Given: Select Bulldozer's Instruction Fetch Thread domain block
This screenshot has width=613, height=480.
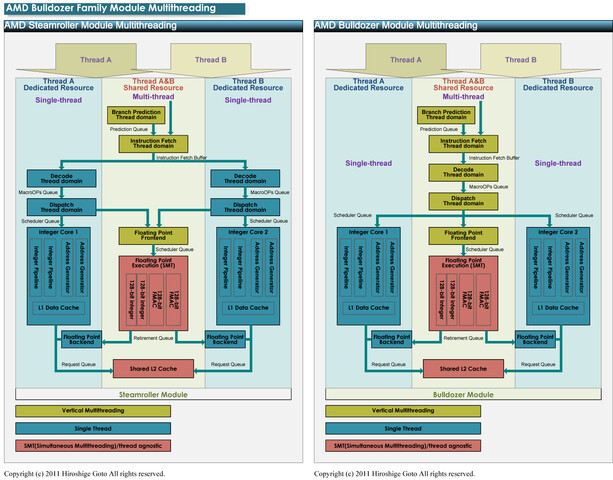Looking at the screenshot, I should click(x=463, y=143).
